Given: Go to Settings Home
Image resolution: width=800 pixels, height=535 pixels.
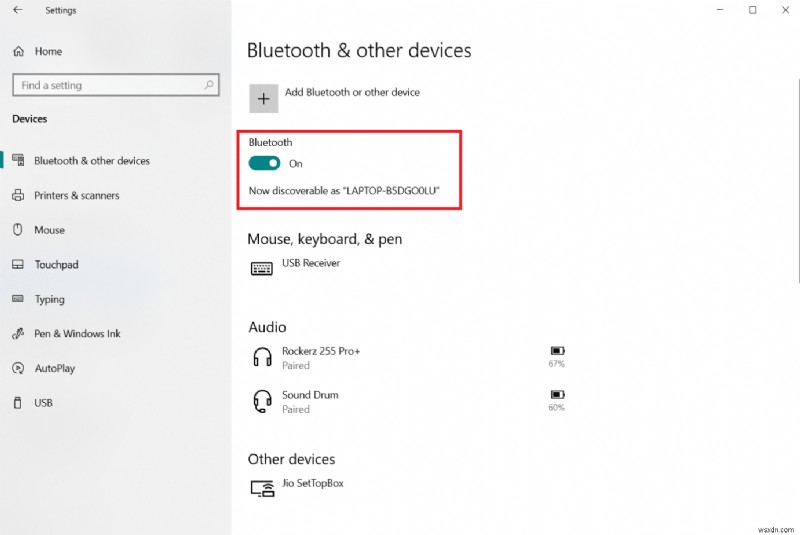Looking at the screenshot, I should click(48, 52).
